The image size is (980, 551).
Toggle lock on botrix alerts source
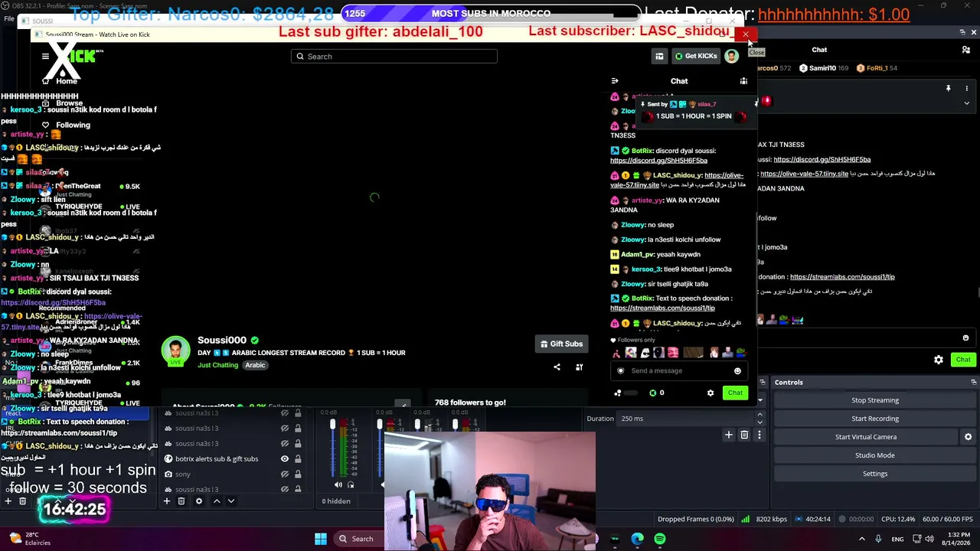tap(298, 459)
